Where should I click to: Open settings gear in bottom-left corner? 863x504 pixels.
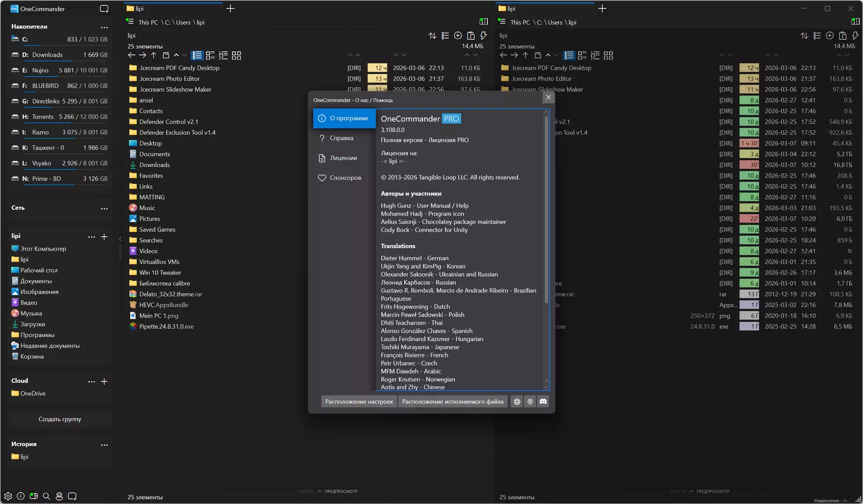point(8,496)
